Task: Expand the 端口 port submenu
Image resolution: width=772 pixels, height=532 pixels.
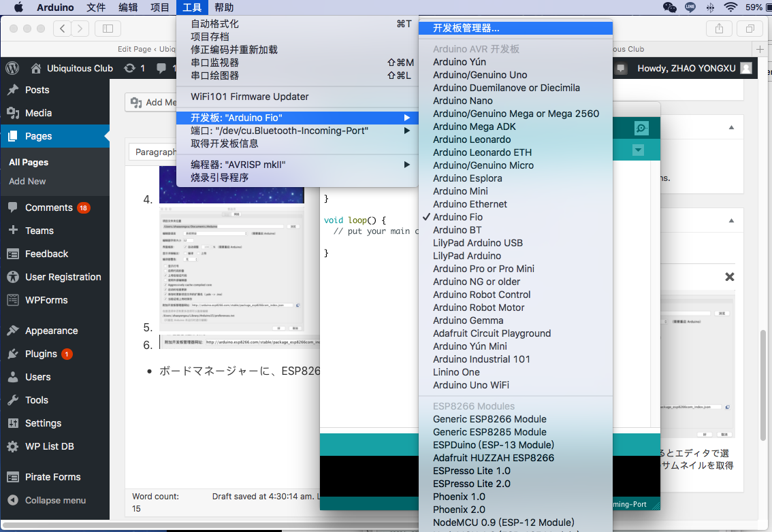Action: coord(297,131)
